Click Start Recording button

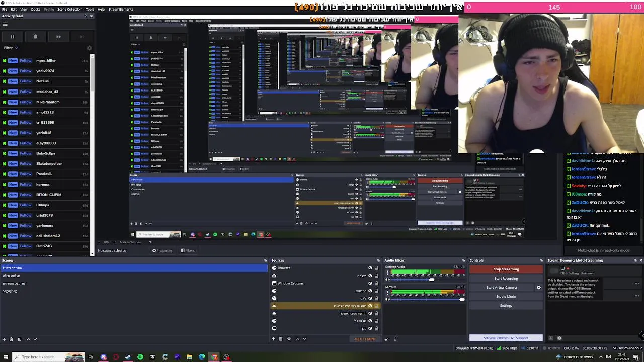tap(506, 279)
